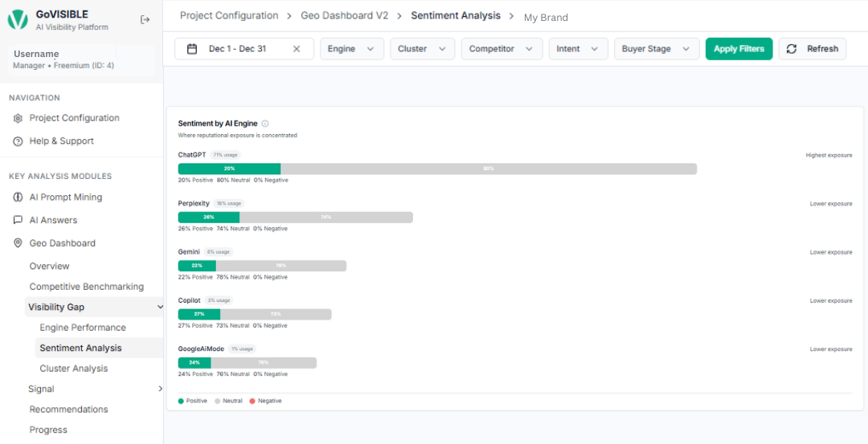Click the ChatGPT engine name

[x=192, y=155]
